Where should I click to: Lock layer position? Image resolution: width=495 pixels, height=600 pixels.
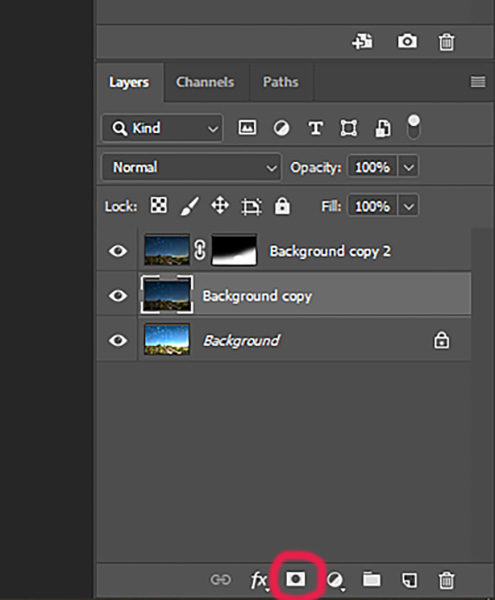click(x=220, y=205)
